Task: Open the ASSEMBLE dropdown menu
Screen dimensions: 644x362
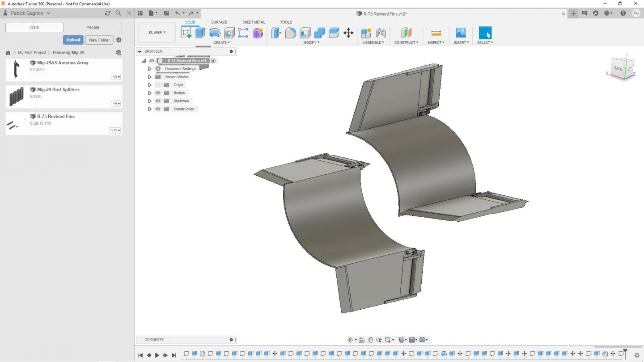Action: click(373, 42)
